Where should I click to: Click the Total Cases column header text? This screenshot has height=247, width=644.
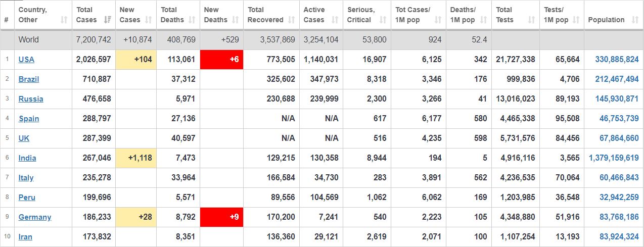coord(86,15)
